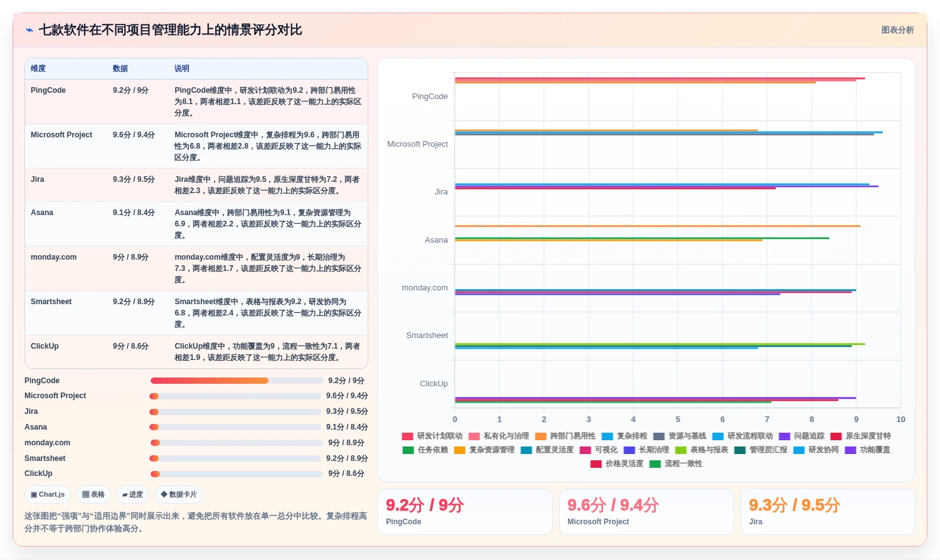Toggle 研发计划联动 legend series

coord(432,436)
